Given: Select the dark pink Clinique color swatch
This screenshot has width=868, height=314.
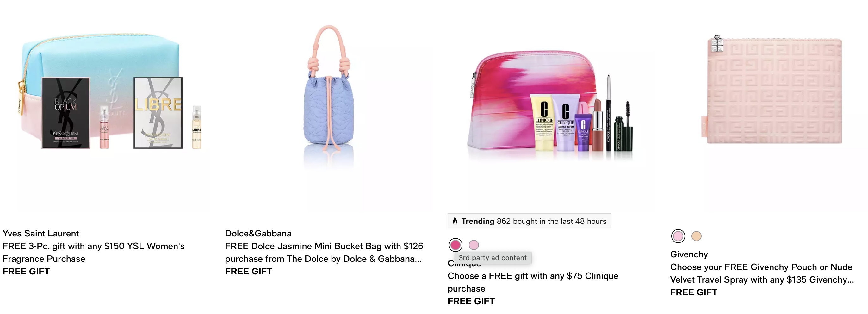Looking at the screenshot, I should click(x=455, y=245).
